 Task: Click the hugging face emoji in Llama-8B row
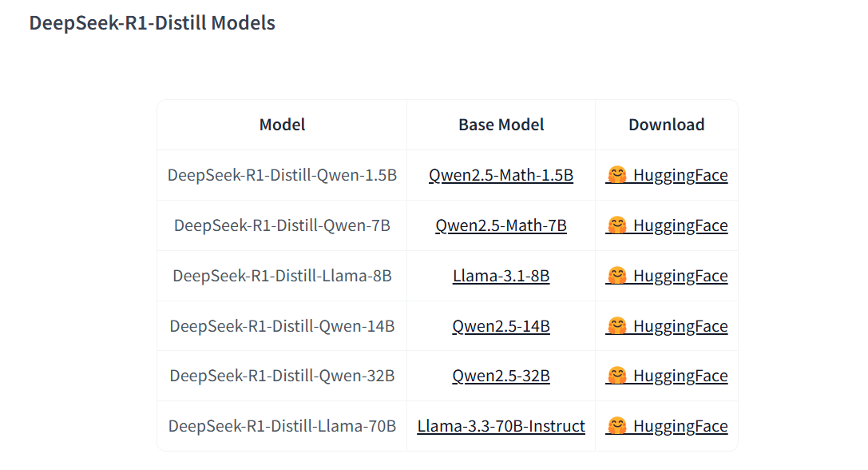point(616,275)
